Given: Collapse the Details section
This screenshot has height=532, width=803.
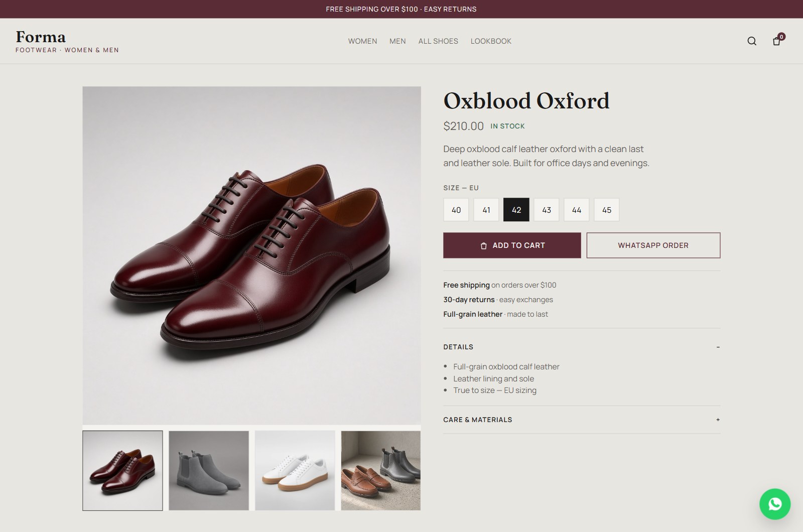Looking at the screenshot, I should point(582,347).
